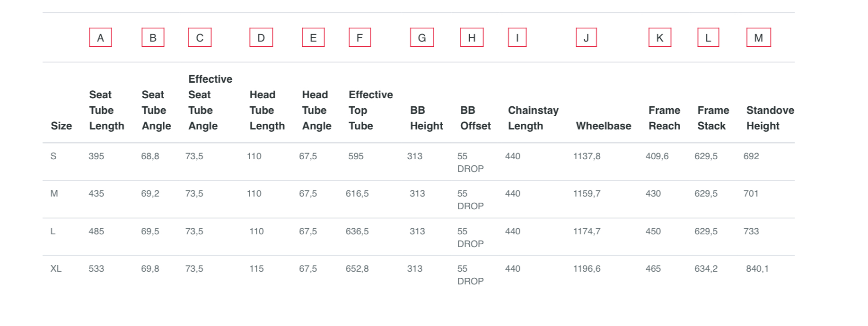Screen dimensions: 868x326
Task: Click the boxed letter G icon
Action: 422,38
